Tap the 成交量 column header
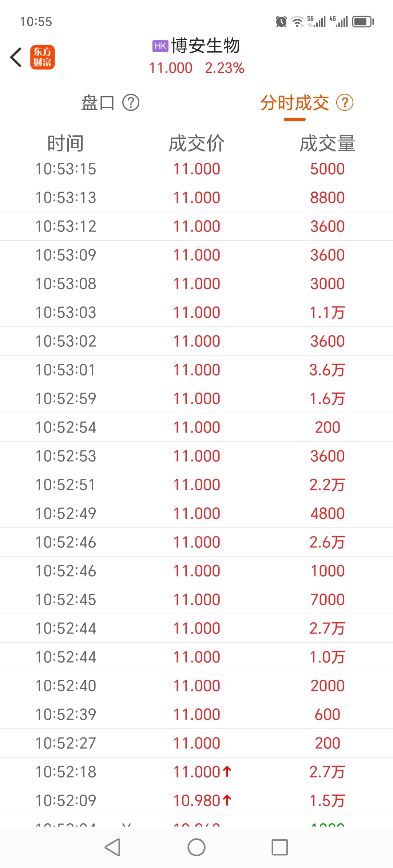The height and width of the screenshot is (868, 393). (327, 143)
